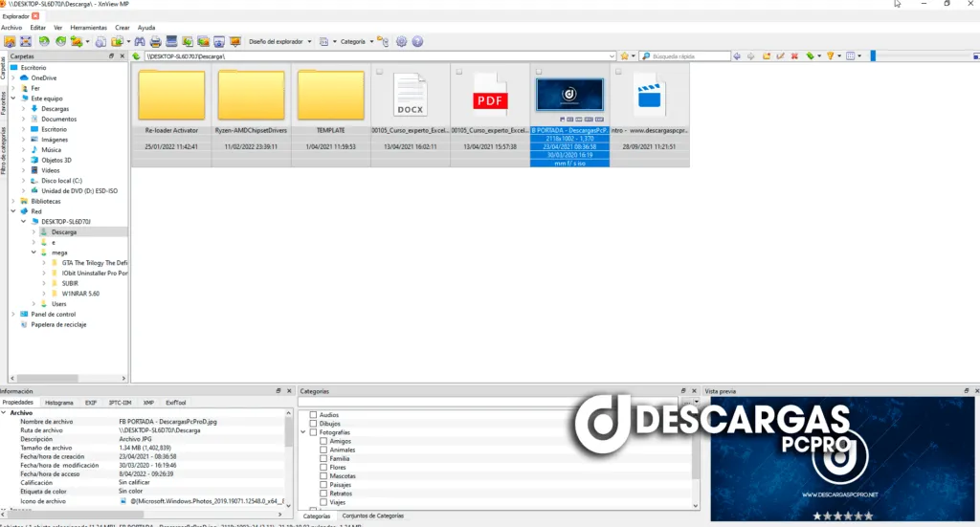This screenshot has height=527, width=980.
Task: Enable the Paisajes category checkbox
Action: click(323, 484)
